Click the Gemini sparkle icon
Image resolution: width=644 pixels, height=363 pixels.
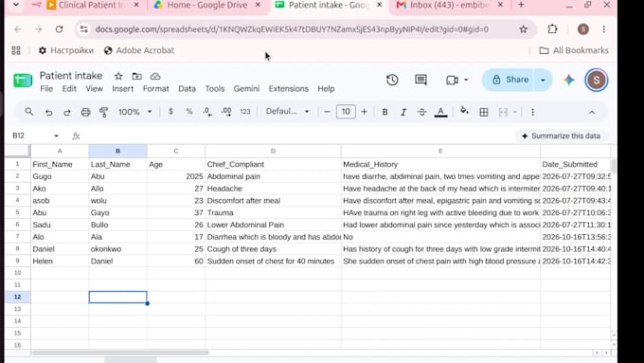[x=569, y=80]
